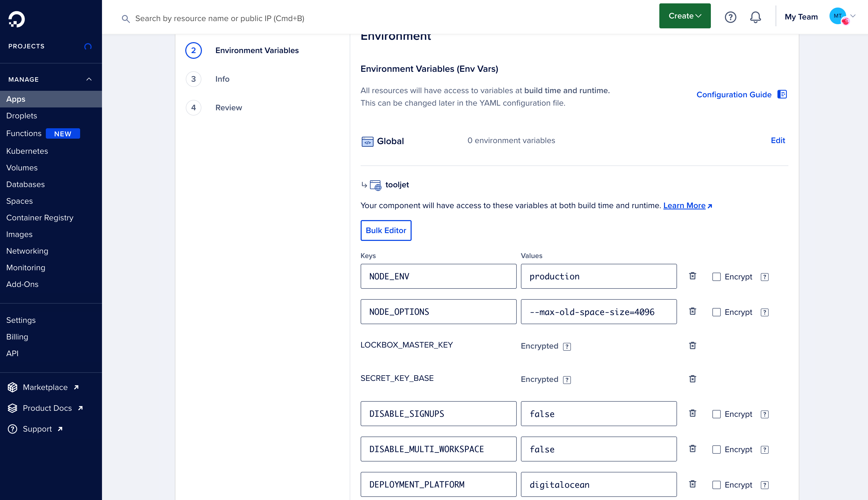Collapse the MANAGE sidebar section
Viewport: 868px width, 500px height.
[x=89, y=79]
